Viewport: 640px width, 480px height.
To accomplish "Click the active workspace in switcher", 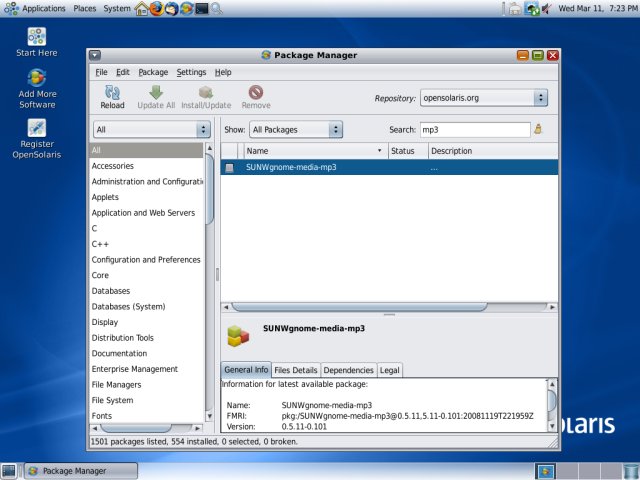I will [x=545, y=471].
